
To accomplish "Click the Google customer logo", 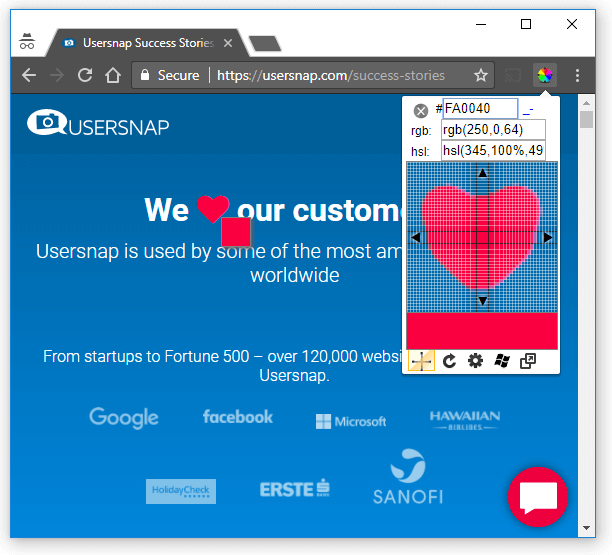I will (124, 418).
